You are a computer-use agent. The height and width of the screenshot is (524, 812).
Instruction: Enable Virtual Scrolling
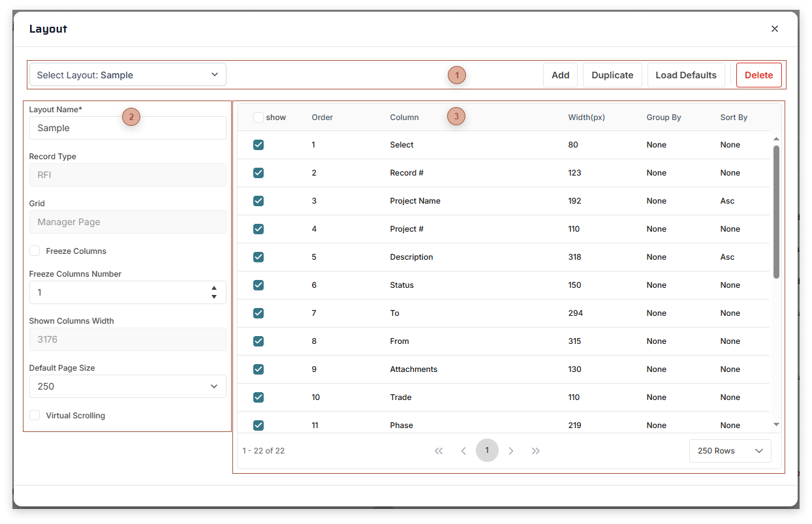tap(34, 415)
